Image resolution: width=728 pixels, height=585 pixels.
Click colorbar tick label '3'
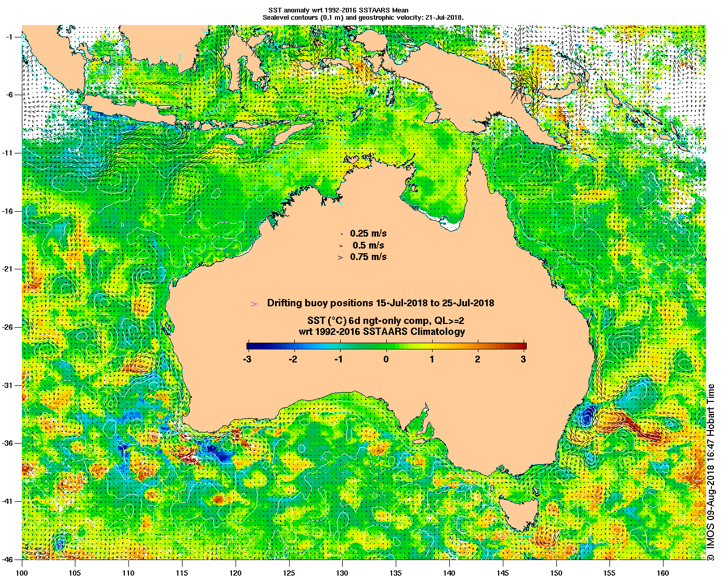524,359
